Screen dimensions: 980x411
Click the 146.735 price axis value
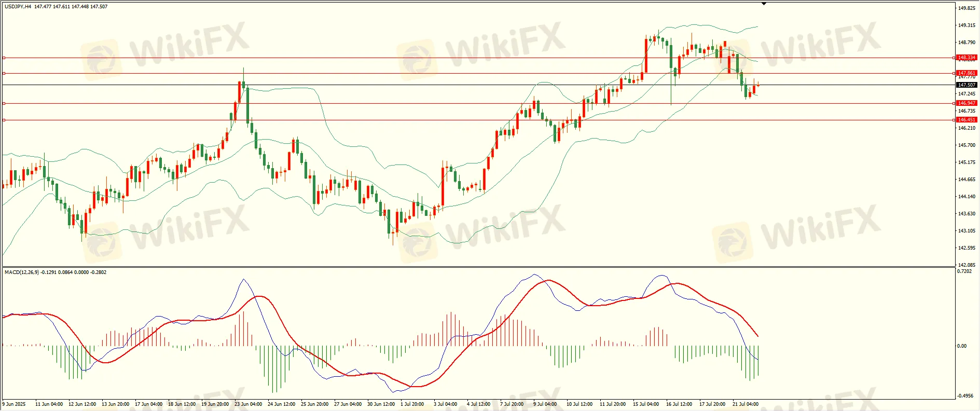[x=967, y=111]
